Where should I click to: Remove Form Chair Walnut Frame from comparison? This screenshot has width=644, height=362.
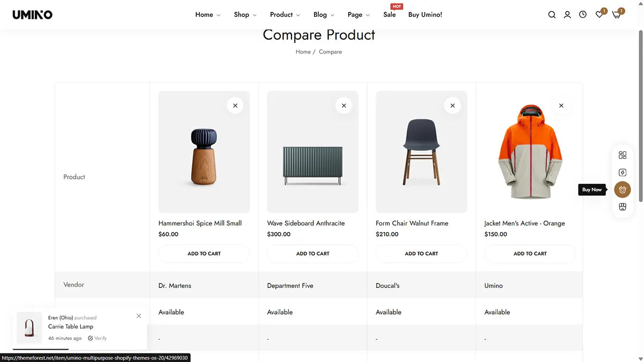point(452,105)
